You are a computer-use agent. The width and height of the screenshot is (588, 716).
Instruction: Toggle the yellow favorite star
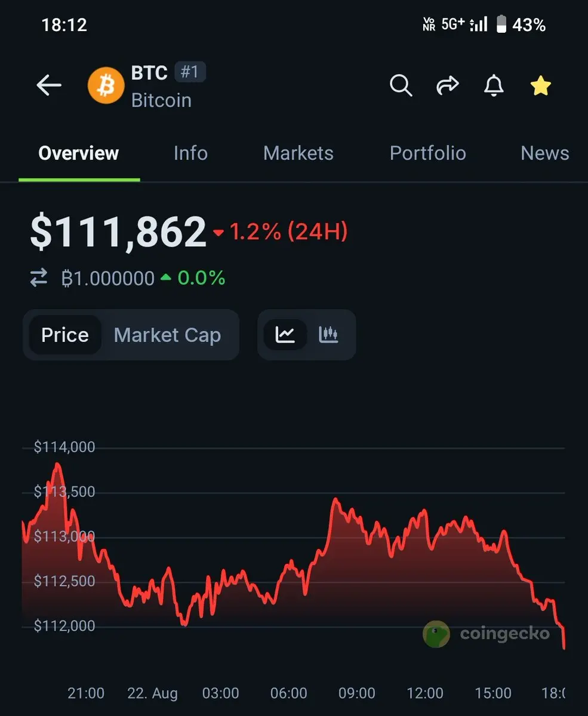(541, 86)
